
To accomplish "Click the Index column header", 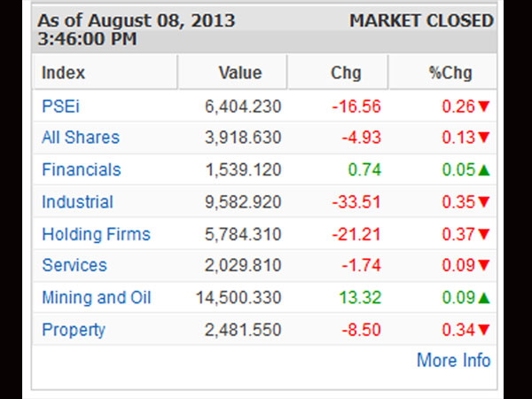I will point(63,73).
